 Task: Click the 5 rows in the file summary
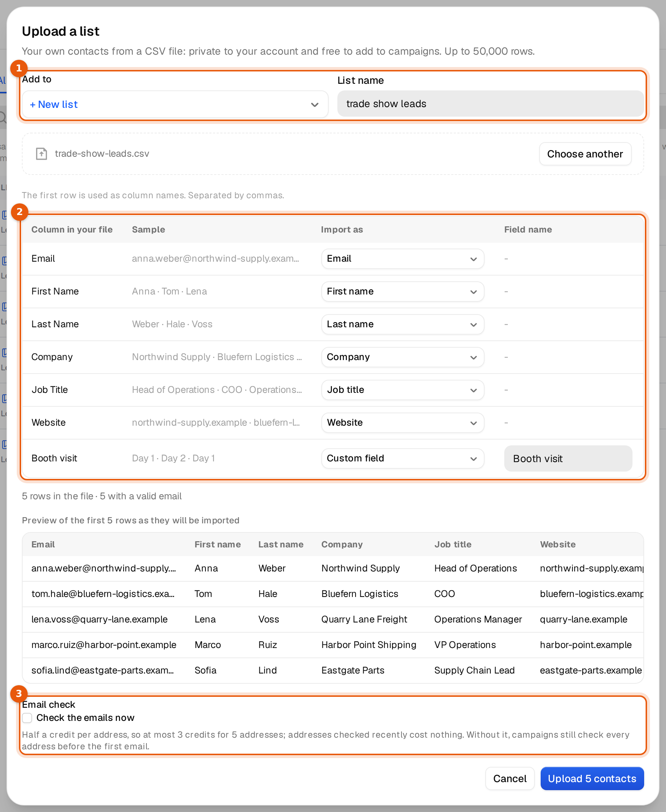point(102,496)
